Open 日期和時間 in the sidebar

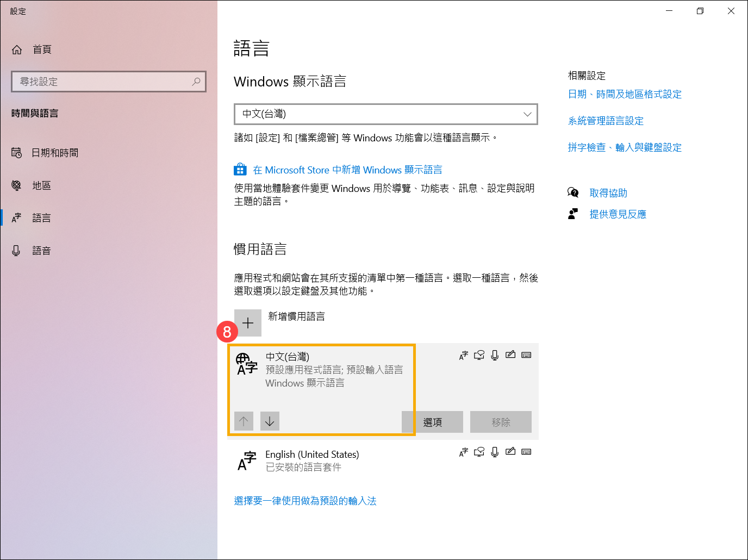(109, 153)
